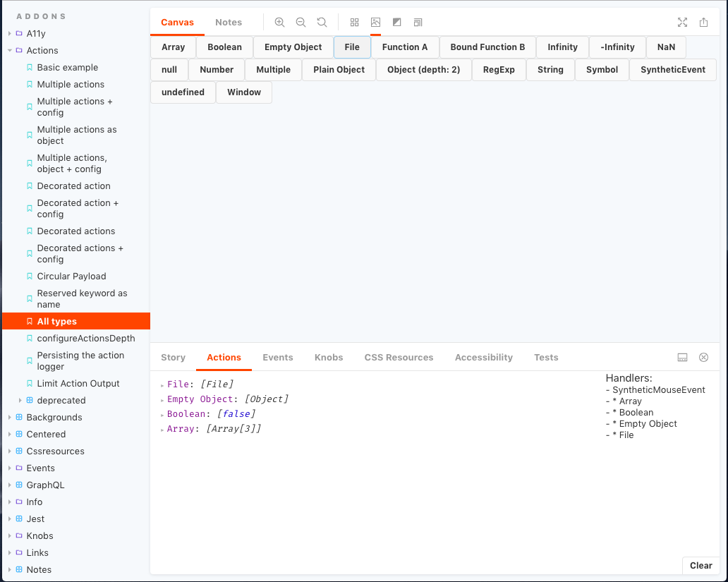This screenshot has height=582, width=728.
Task: Open canvas in a new tab
Action: coord(703,22)
